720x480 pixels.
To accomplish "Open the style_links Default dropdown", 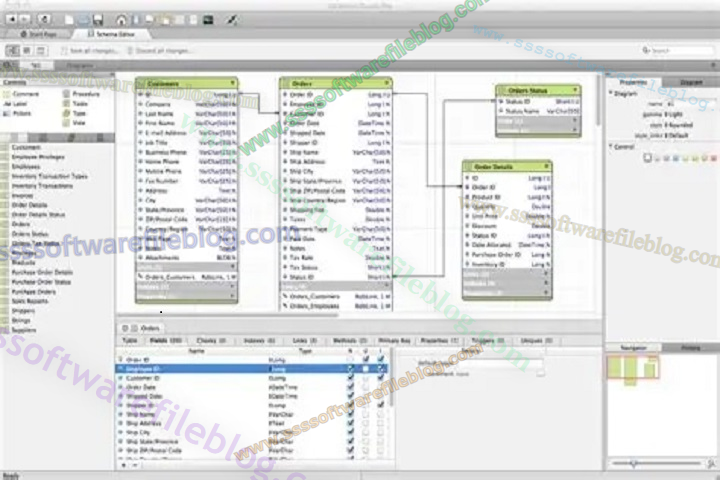I will 677,136.
